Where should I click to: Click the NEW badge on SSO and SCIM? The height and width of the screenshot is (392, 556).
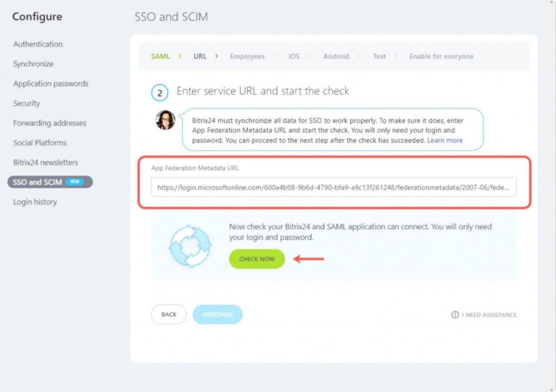tap(75, 182)
